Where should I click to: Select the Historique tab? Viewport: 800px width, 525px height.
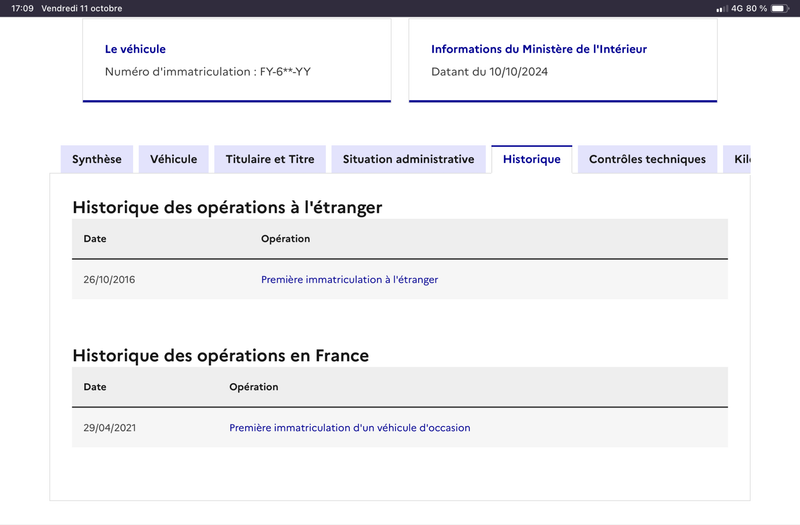pos(532,159)
